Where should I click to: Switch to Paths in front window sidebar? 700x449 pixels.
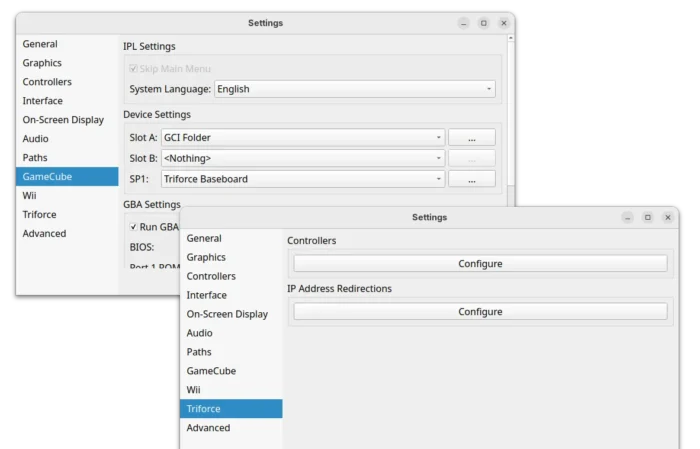coord(199,352)
